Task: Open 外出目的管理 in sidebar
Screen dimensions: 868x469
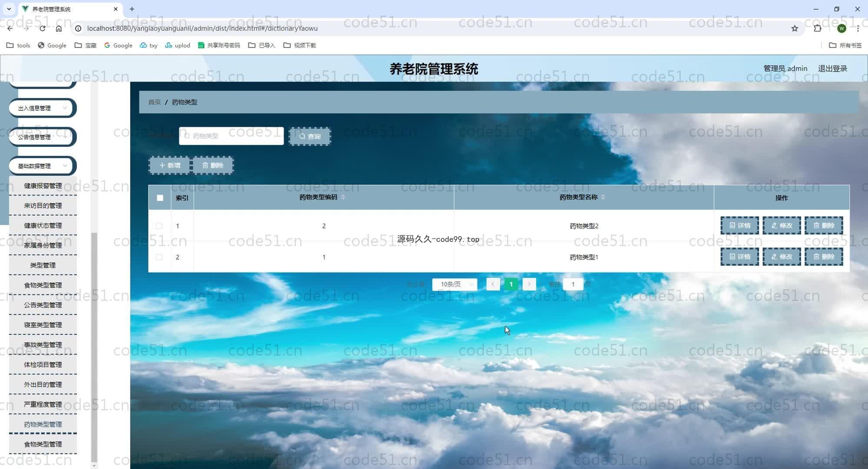Action: (x=43, y=385)
